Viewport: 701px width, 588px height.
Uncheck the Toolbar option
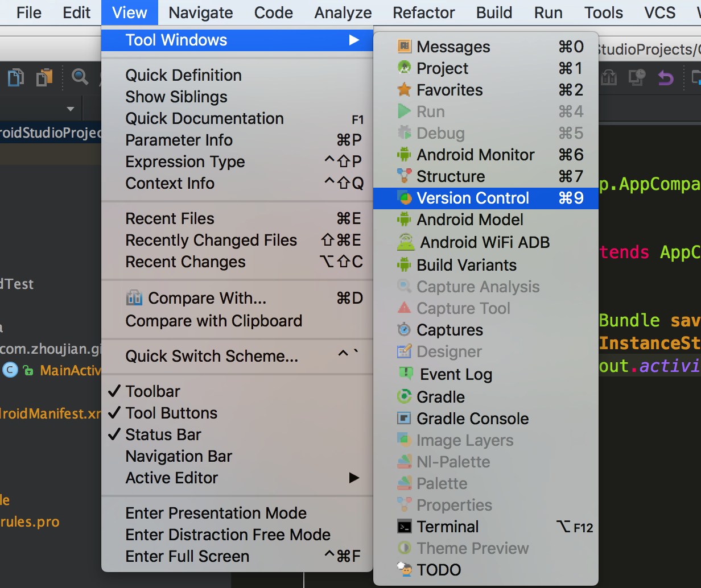(152, 391)
